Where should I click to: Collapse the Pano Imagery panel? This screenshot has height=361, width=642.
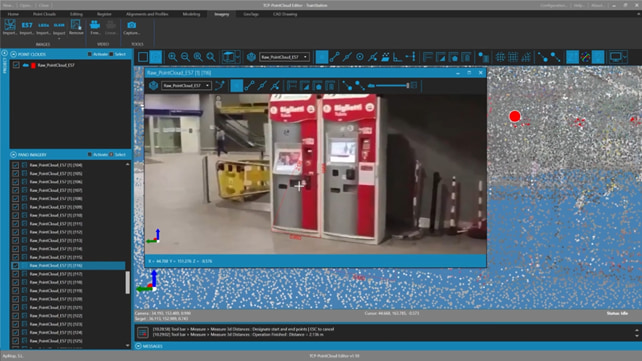point(14,155)
